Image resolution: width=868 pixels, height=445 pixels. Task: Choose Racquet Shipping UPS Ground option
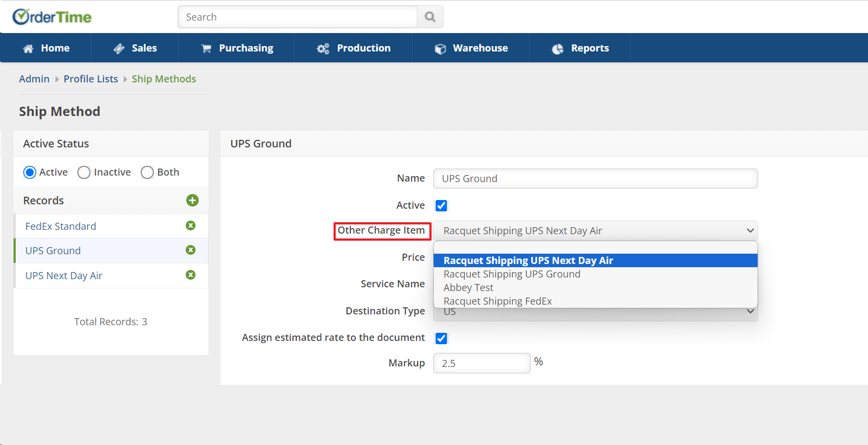(512, 274)
